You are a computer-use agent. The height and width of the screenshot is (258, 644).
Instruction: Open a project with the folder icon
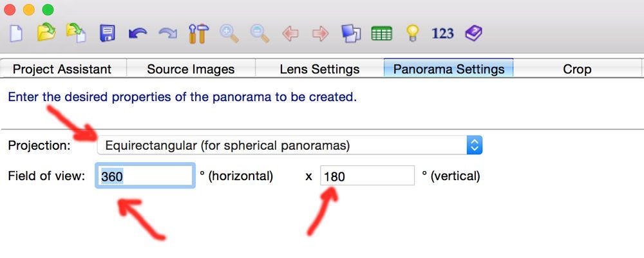coord(46,33)
